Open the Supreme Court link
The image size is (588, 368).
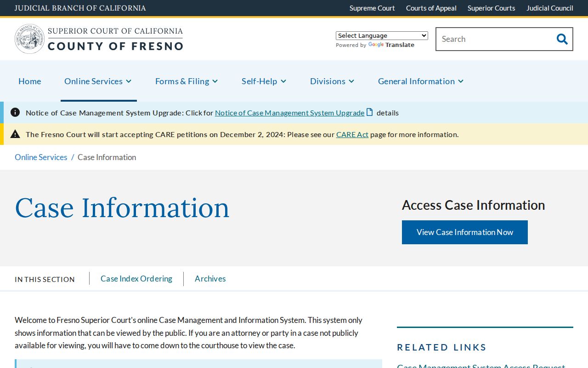[372, 8]
